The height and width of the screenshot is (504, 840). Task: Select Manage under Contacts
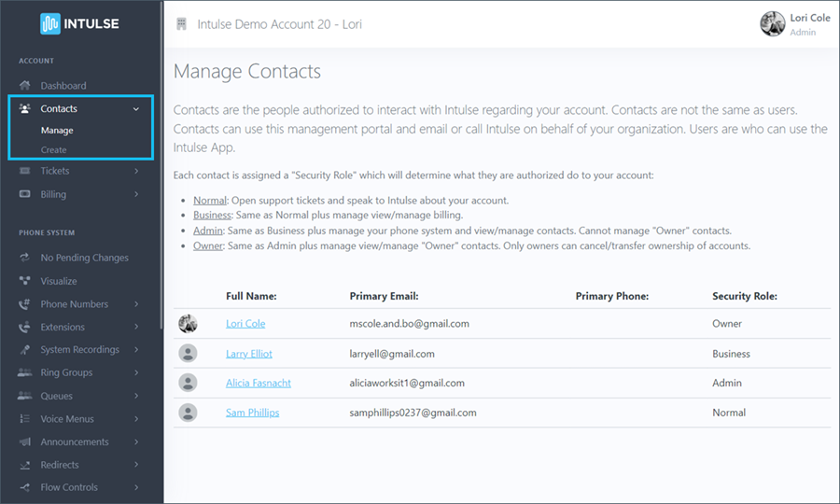(57, 130)
